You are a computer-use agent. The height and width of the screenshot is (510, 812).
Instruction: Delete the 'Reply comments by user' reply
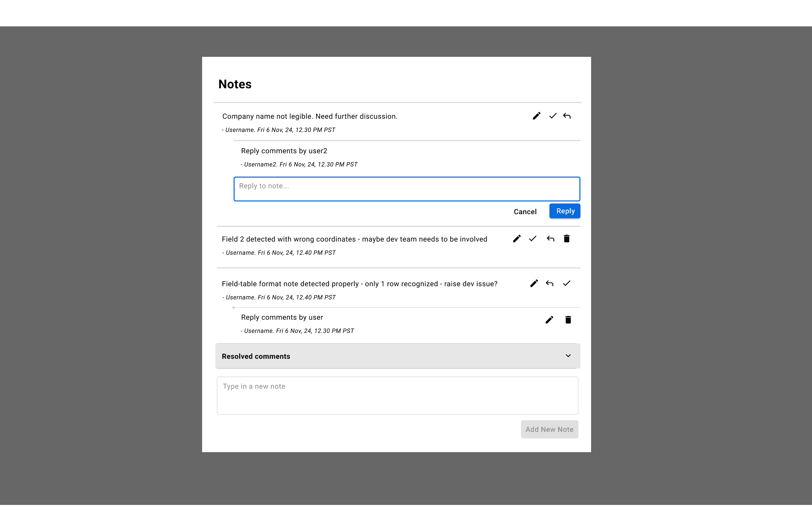[x=568, y=319]
